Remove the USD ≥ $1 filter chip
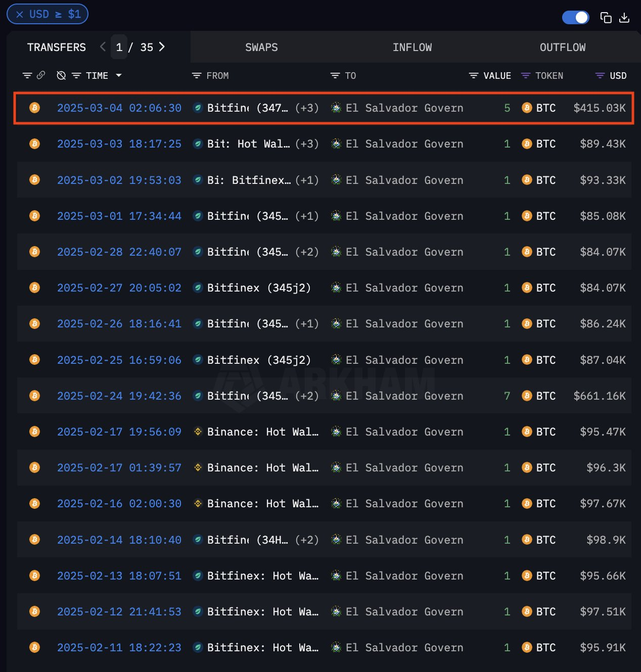641x672 pixels. [20, 15]
